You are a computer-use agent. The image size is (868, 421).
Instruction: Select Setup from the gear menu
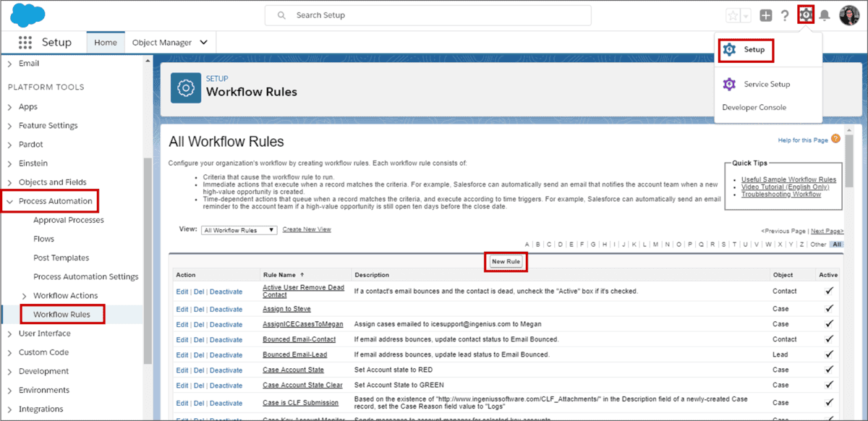tap(754, 50)
